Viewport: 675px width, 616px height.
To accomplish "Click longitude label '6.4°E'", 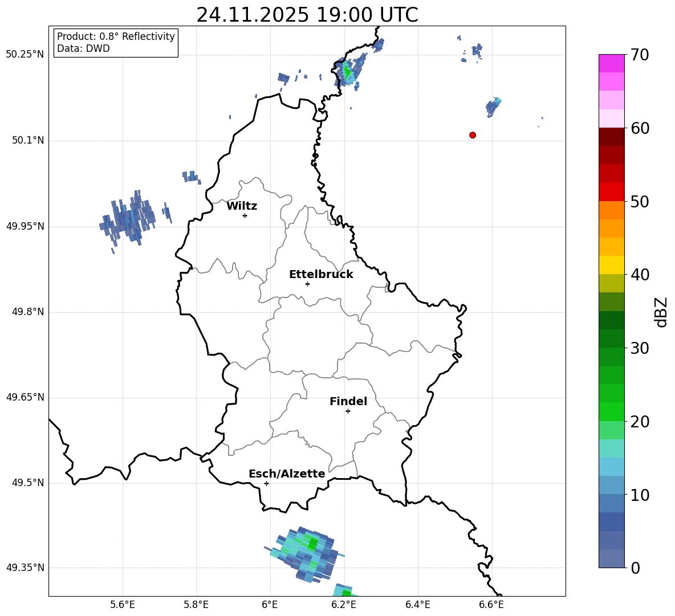I will click(417, 605).
